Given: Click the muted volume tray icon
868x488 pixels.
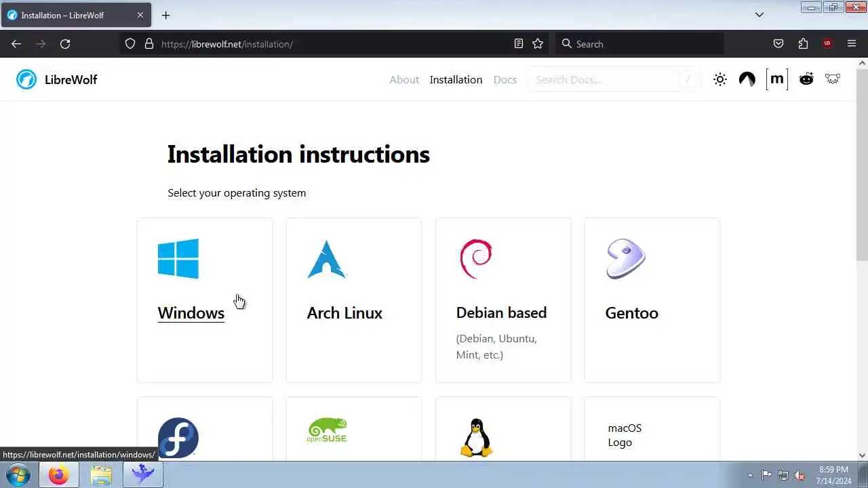Looking at the screenshot, I should tap(800, 475).
